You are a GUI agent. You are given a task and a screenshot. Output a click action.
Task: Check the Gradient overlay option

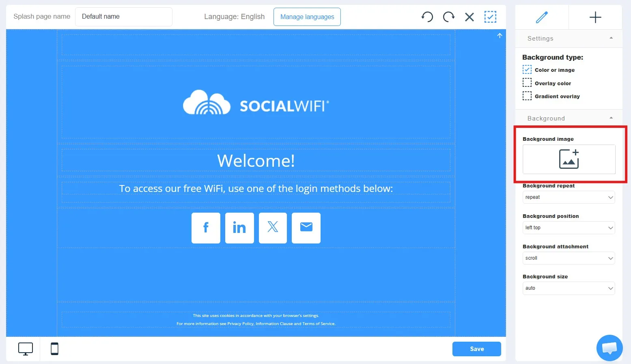coord(527,96)
